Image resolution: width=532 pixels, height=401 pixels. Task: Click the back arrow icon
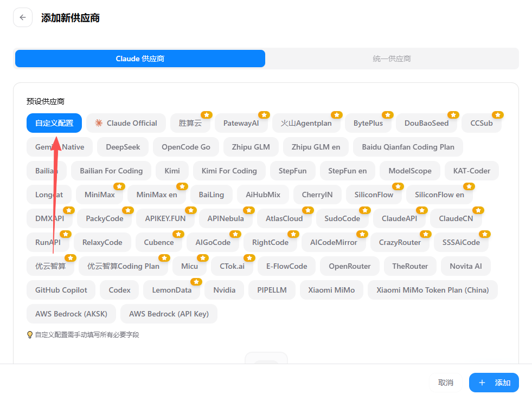coord(23,17)
